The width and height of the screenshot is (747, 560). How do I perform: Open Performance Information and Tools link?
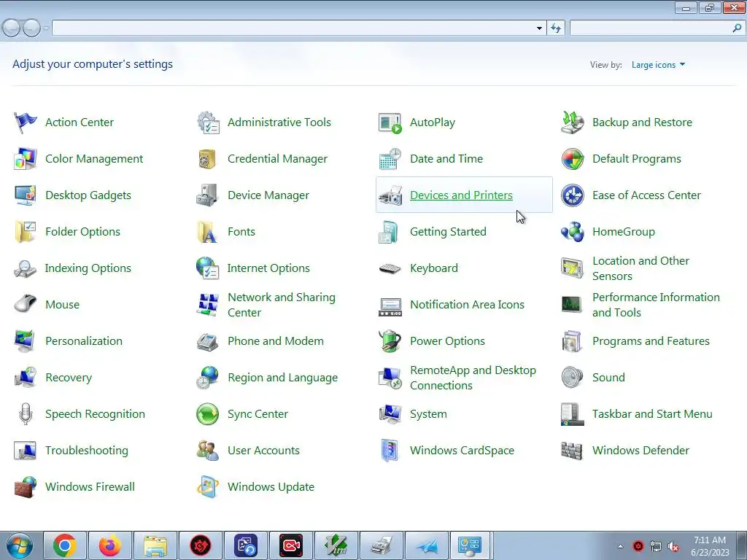pyautogui.click(x=656, y=305)
